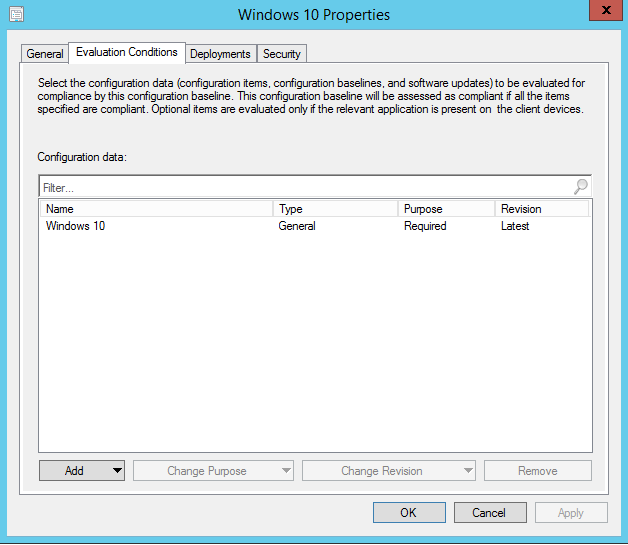Select the Windows 10 configuration item row

coord(315,226)
